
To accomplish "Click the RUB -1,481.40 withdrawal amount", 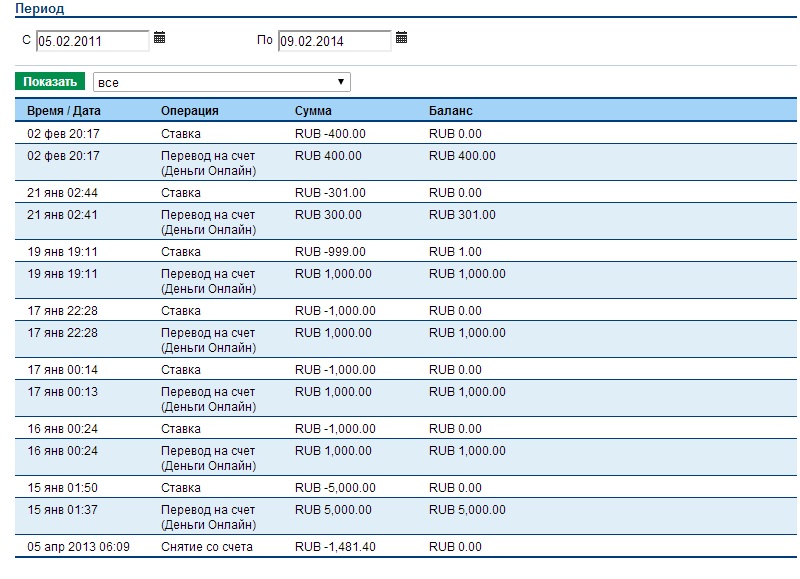I will [x=335, y=547].
